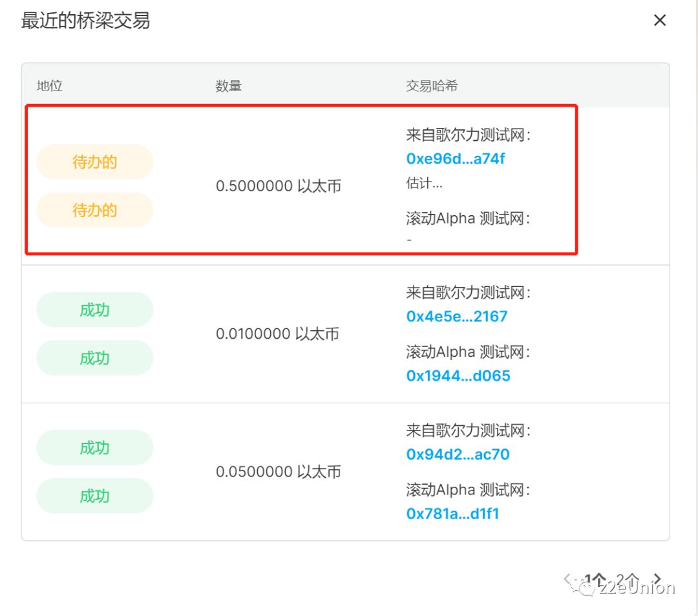Go to next page with right arrow
This screenshot has width=698, height=616.
657,579
